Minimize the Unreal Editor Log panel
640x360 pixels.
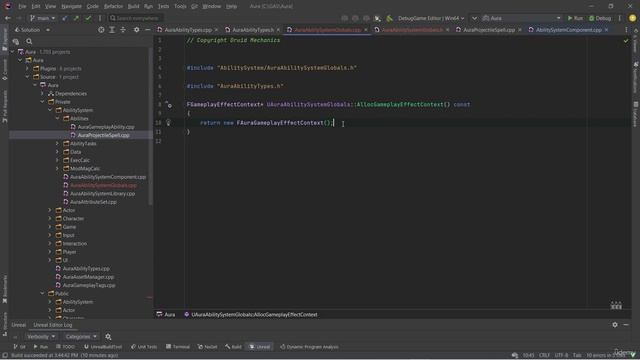[626, 324]
